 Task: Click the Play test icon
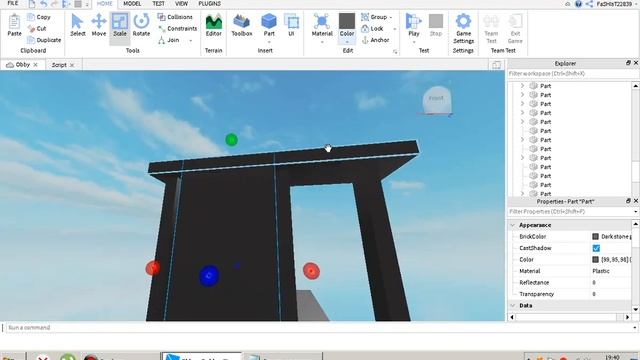point(413,22)
